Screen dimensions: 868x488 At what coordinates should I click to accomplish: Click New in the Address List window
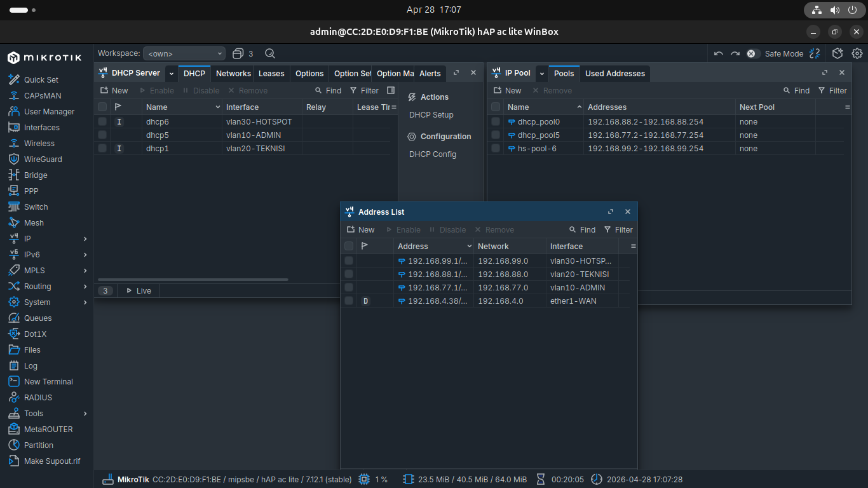coord(360,229)
